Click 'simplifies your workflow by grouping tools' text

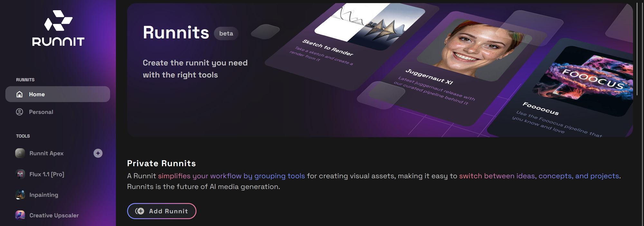(231, 176)
